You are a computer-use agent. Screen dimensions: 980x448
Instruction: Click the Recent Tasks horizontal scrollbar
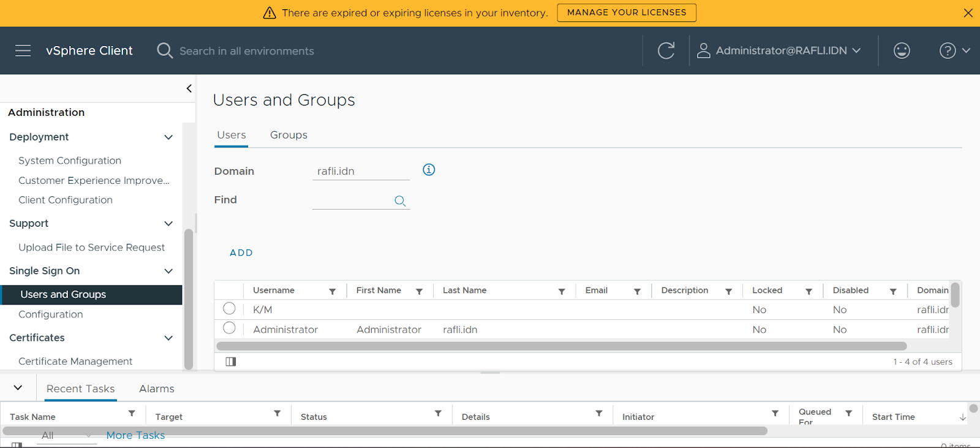point(385,431)
